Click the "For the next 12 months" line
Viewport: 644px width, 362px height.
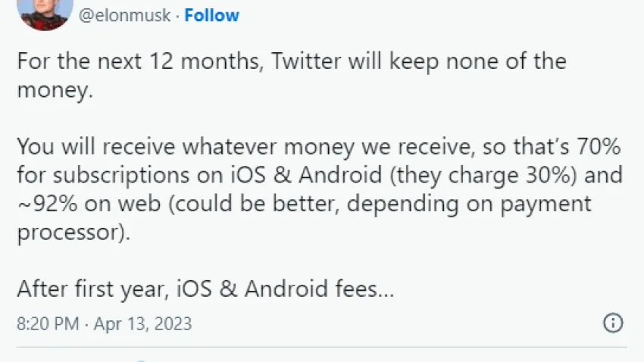[292, 61]
